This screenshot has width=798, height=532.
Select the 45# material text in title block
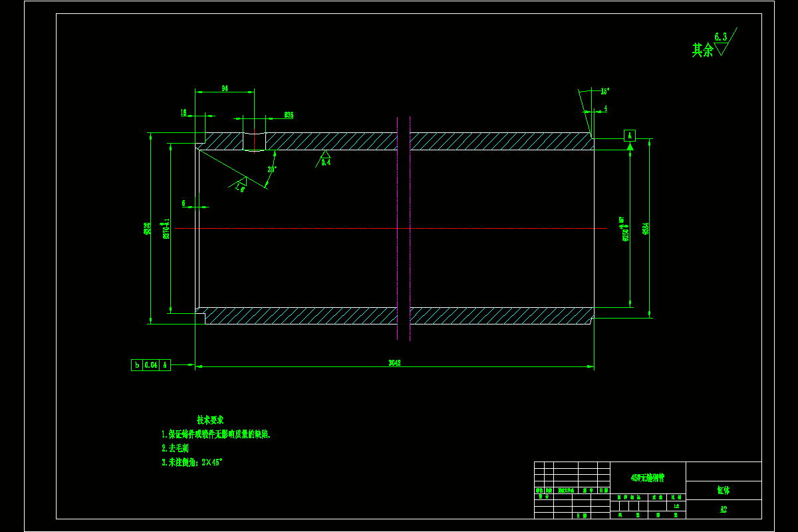pyautogui.click(x=648, y=477)
